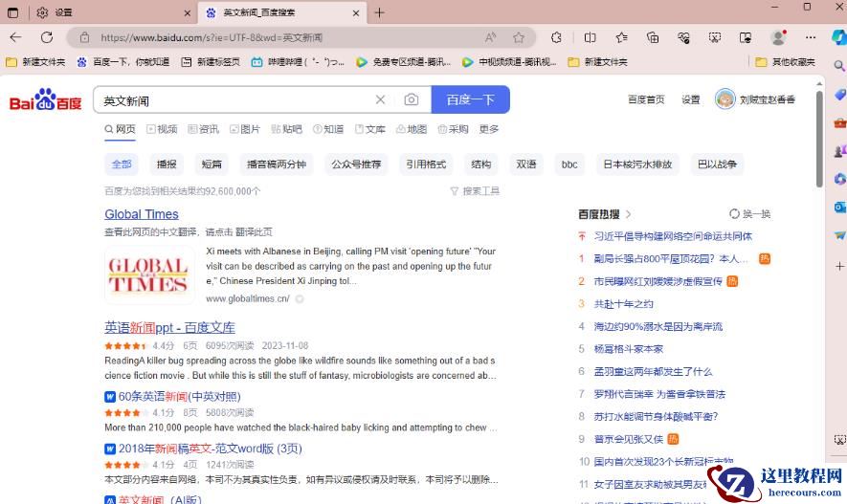Open the 60条英语新闻(中英对照) document link
The image size is (847, 504).
pos(179,397)
